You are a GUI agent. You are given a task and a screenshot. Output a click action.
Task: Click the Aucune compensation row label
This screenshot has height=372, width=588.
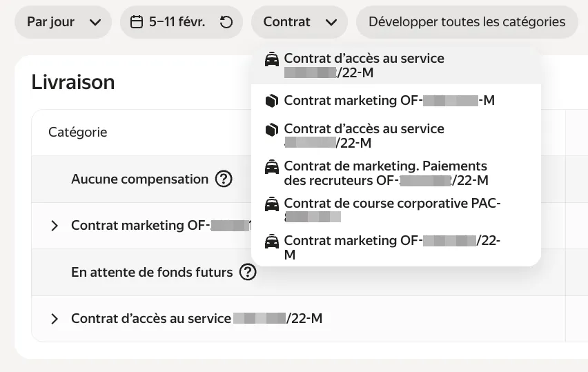[139, 179]
